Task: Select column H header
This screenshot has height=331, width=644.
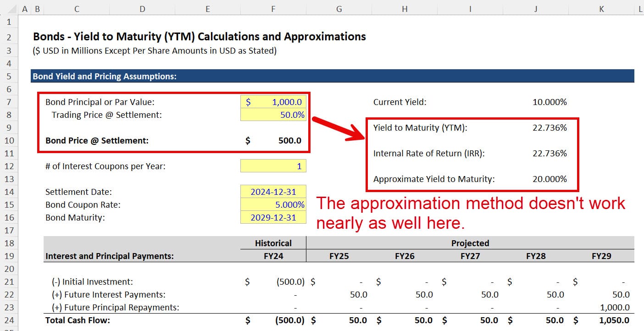Action: click(x=404, y=8)
